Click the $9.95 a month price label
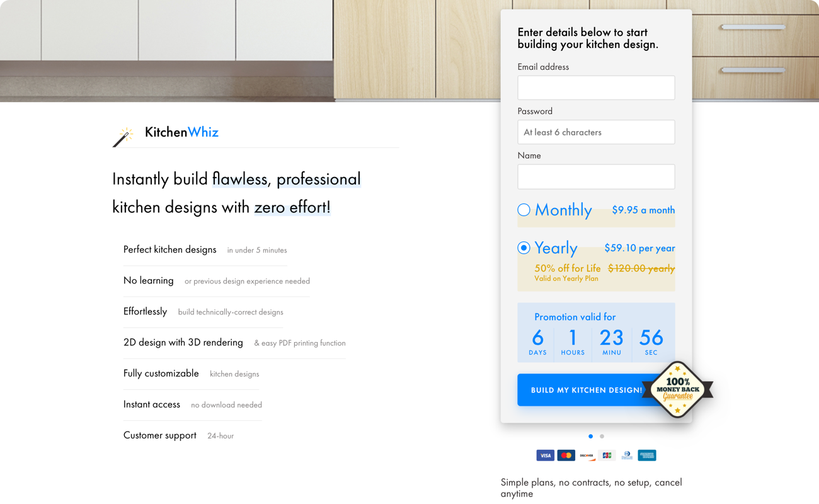Screen dimensions: 819x504 (643, 210)
